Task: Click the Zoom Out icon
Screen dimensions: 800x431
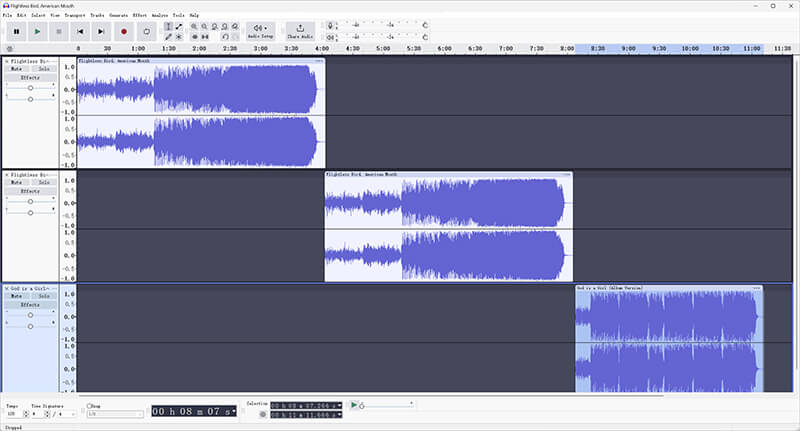Action: pyautogui.click(x=205, y=27)
